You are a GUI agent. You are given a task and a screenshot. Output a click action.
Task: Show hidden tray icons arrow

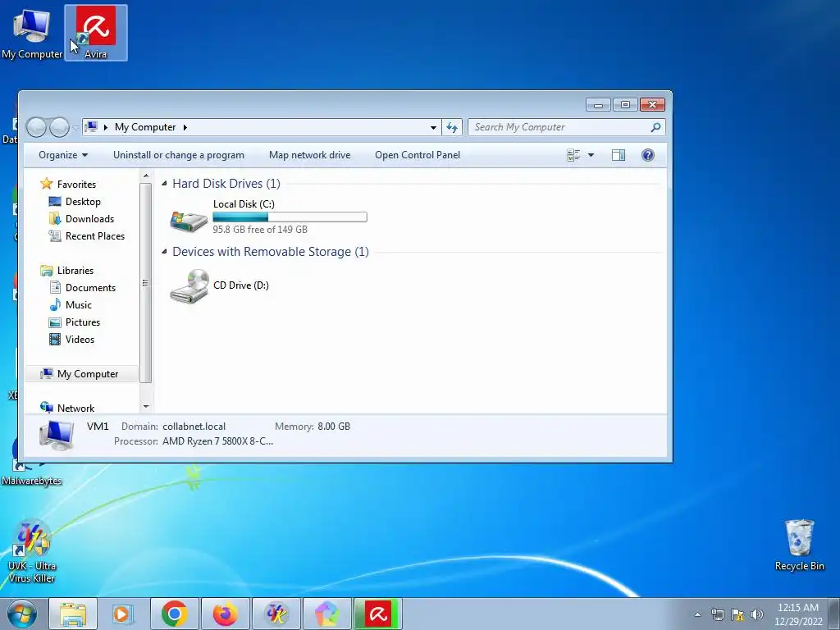click(697, 614)
